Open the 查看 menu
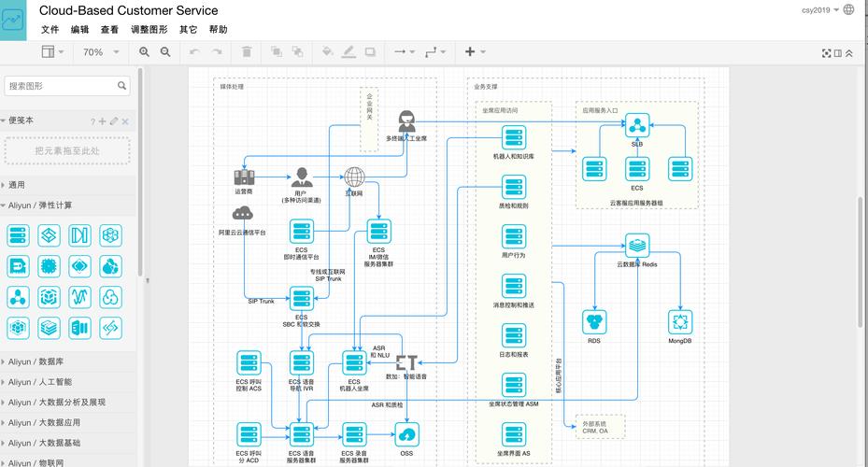 pyautogui.click(x=109, y=29)
